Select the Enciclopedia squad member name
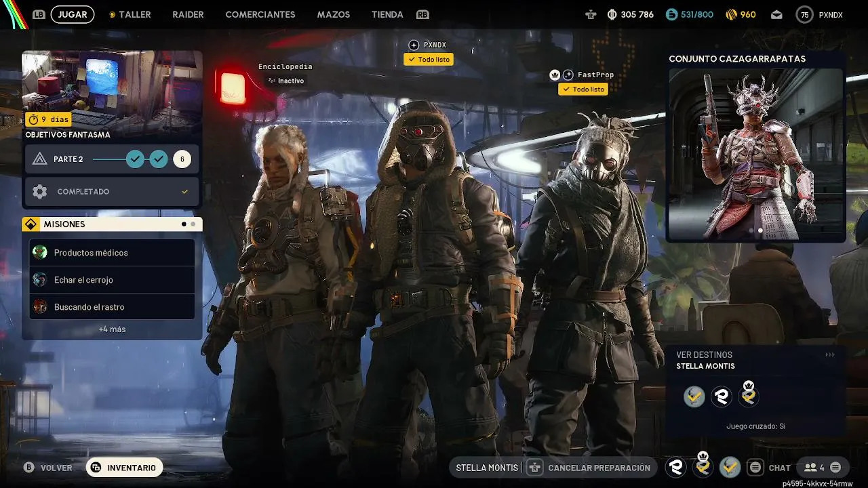Screen dimensions: 868x488 pos(285,66)
